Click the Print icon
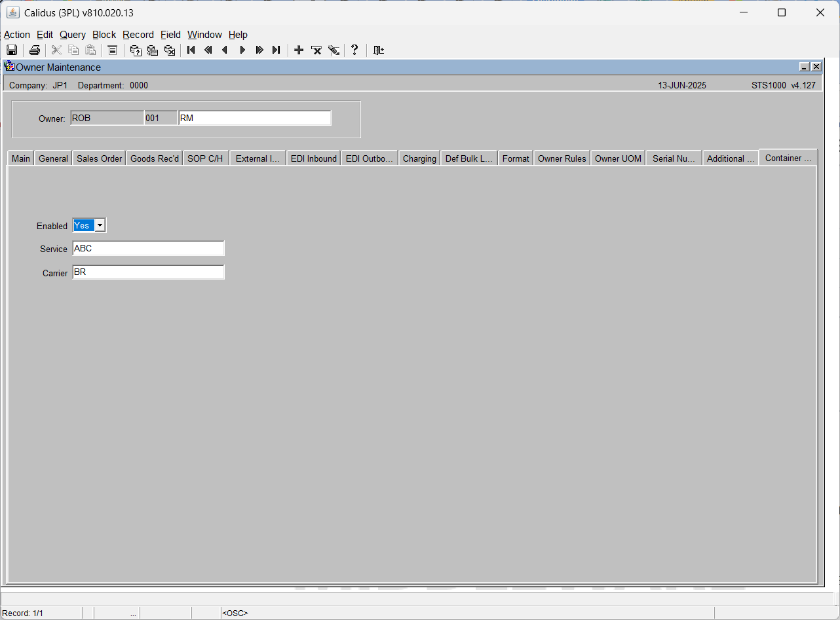This screenshot has width=840, height=620. 35,50
